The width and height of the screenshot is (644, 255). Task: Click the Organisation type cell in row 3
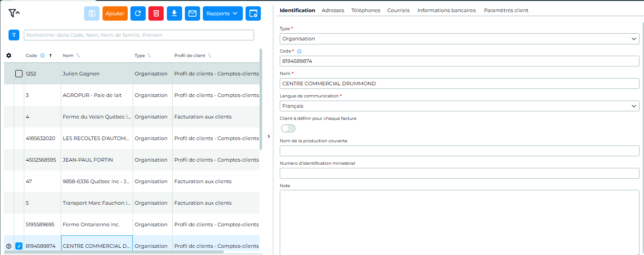[152, 95]
